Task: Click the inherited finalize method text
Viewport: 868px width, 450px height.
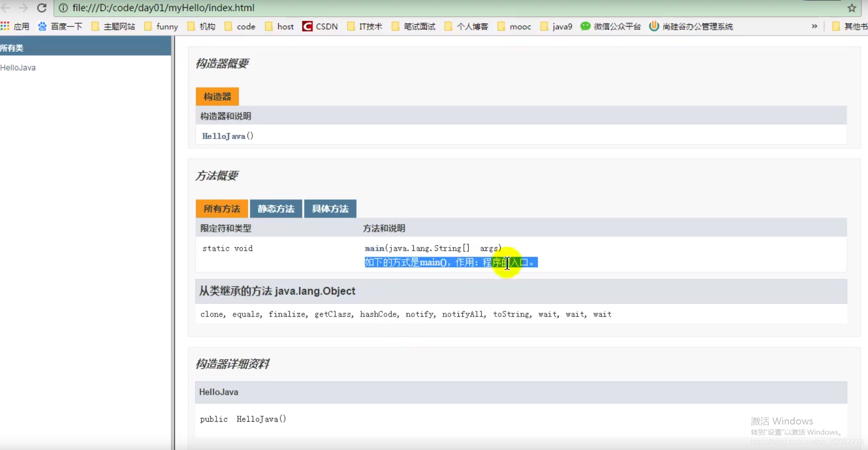Action: 287,314
